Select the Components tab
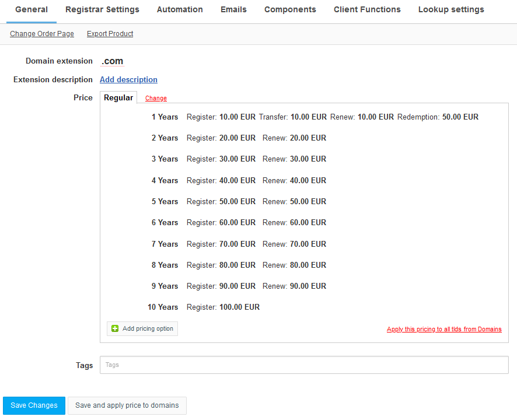The image size is (517, 420). 289,9
